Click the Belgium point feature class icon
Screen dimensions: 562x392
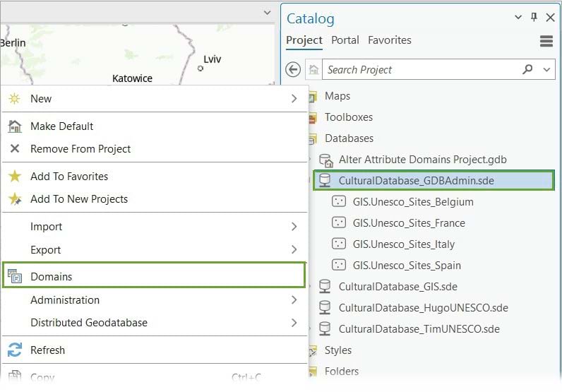coord(339,201)
